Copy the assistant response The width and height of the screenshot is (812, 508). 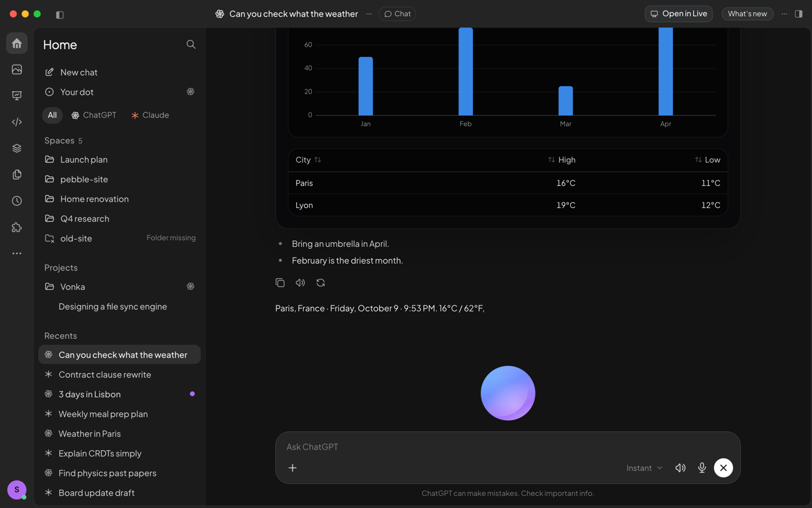(280, 283)
